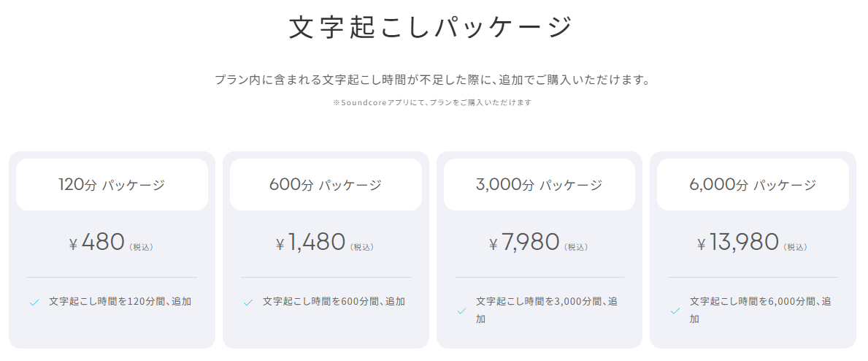Click the ¥13,980 price
Image resolution: width=868 pixels, height=361 pixels.
(x=738, y=243)
